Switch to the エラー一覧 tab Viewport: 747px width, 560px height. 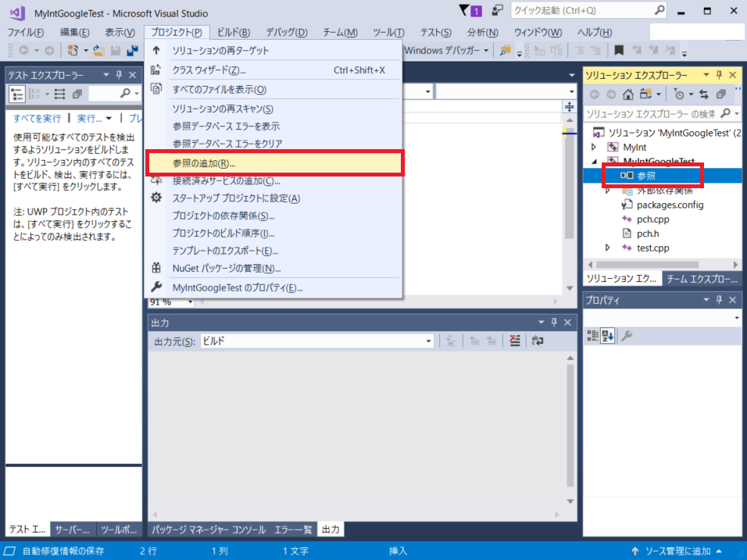(293, 530)
